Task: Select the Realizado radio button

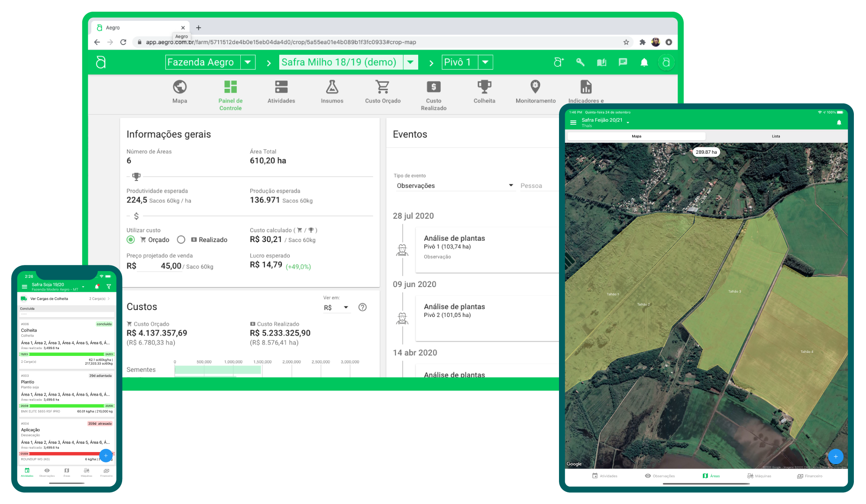Action: click(181, 239)
